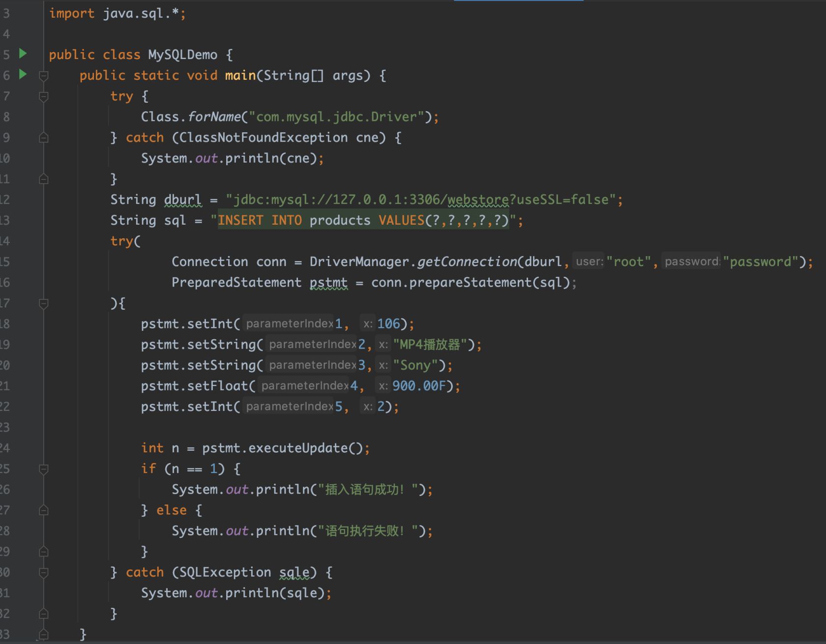
Task: Click the main method name
Action: (x=240, y=75)
